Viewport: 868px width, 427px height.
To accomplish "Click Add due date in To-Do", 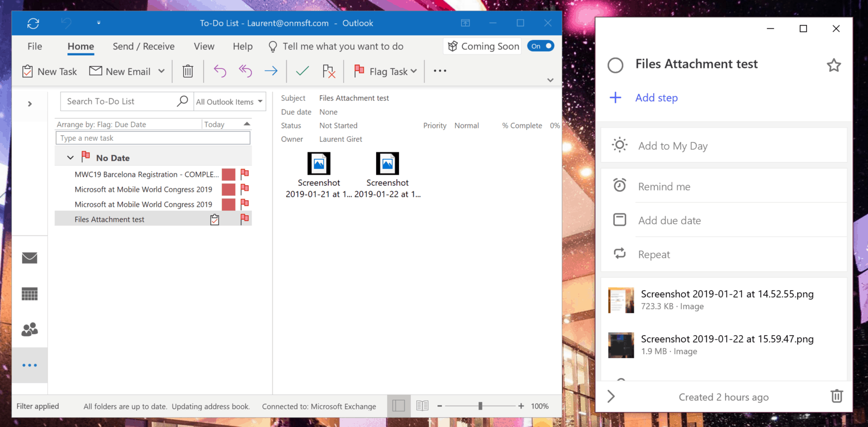I will pyautogui.click(x=724, y=220).
